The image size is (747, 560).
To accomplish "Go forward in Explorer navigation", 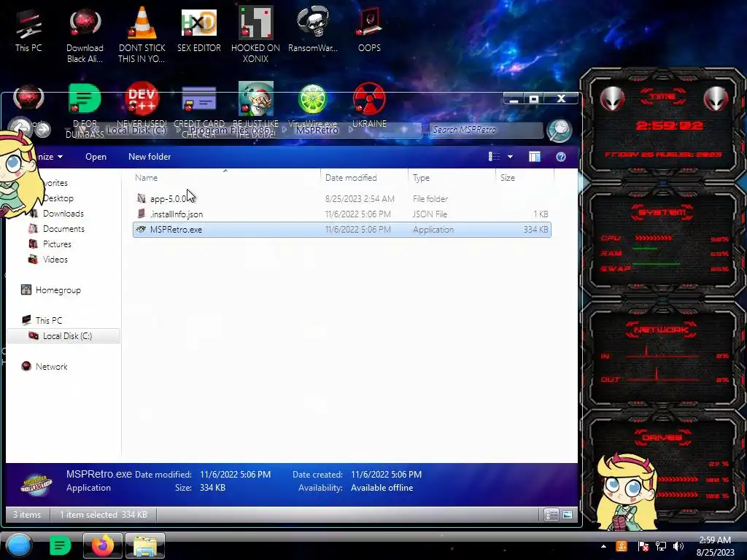I will pyautogui.click(x=43, y=129).
